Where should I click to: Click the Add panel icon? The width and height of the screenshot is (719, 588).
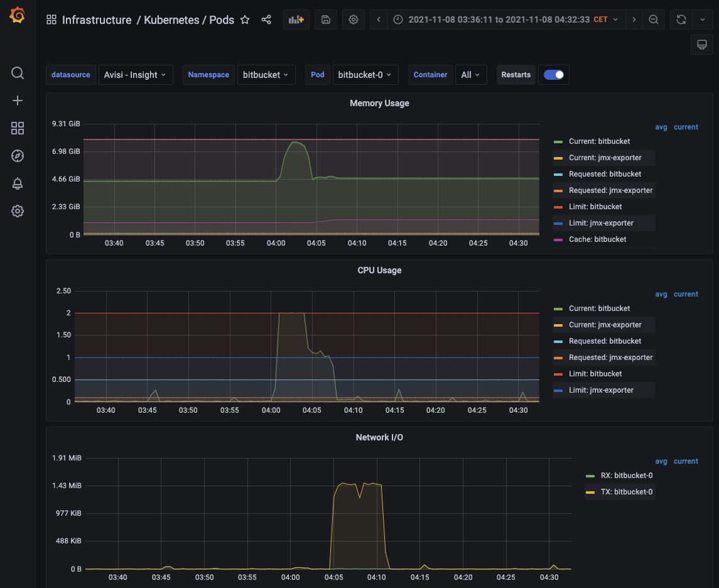[x=296, y=19]
